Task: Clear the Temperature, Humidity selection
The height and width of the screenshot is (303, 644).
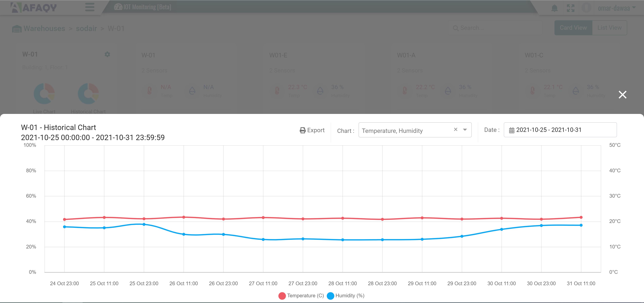Action: coord(455,129)
